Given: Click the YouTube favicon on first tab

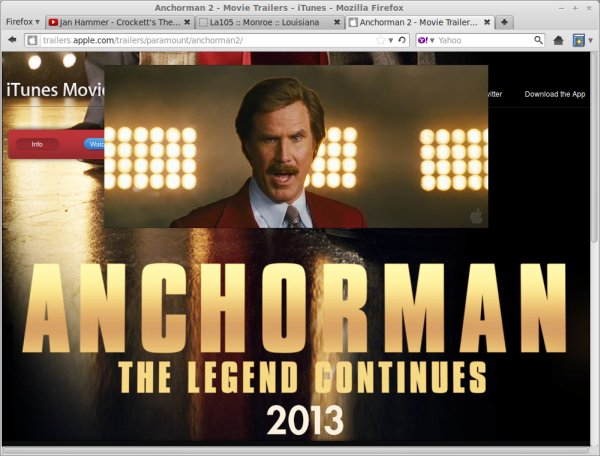Looking at the screenshot, I should pyautogui.click(x=53, y=23).
